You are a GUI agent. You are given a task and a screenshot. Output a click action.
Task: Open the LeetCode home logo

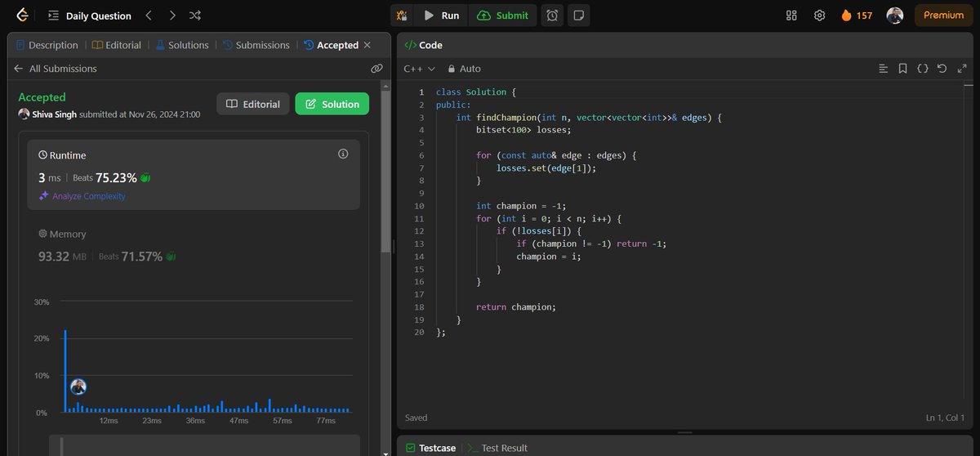tap(23, 16)
